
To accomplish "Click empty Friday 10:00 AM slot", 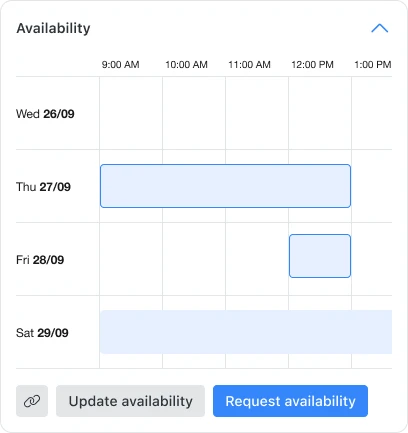I will pos(194,259).
